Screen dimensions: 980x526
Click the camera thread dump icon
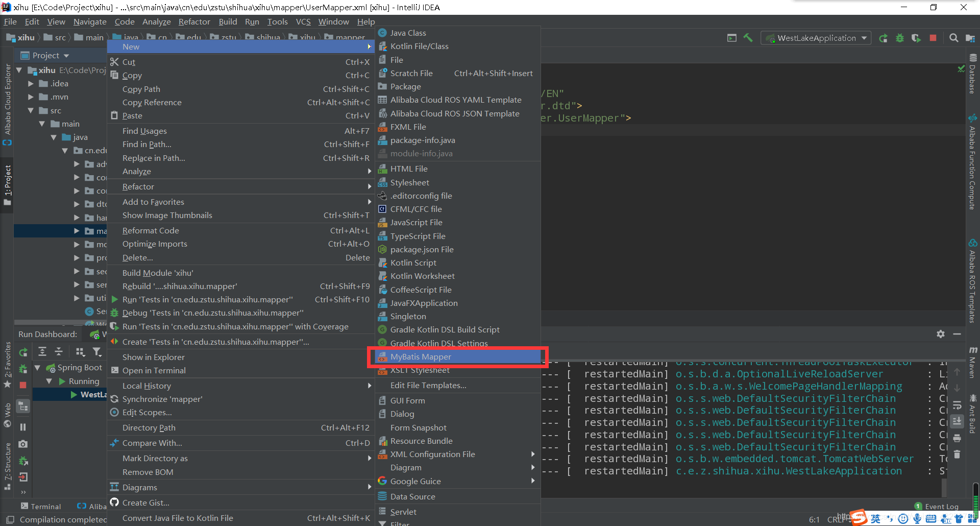[x=23, y=444]
